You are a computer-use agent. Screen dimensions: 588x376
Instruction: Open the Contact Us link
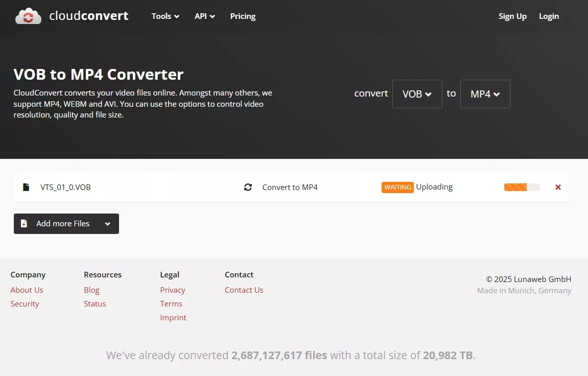(244, 290)
